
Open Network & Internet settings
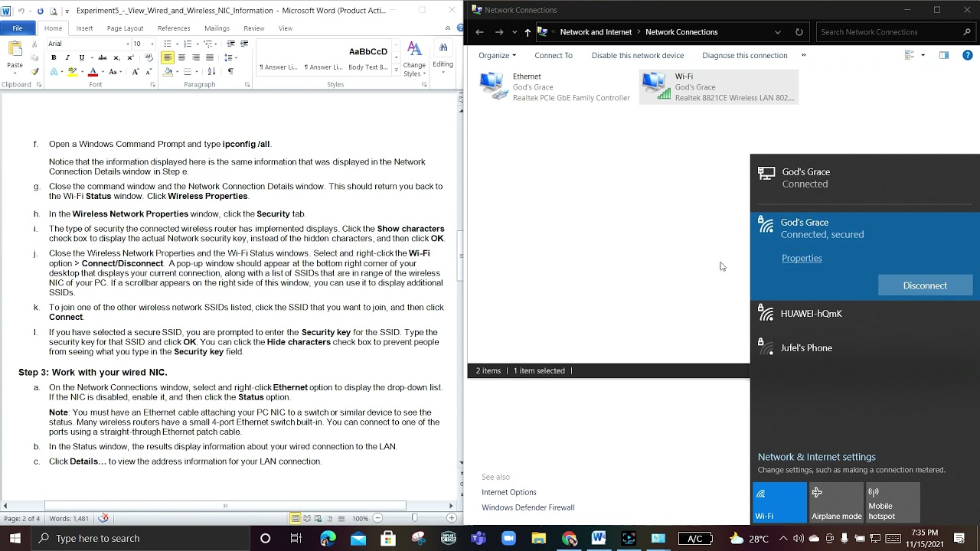[x=816, y=457]
